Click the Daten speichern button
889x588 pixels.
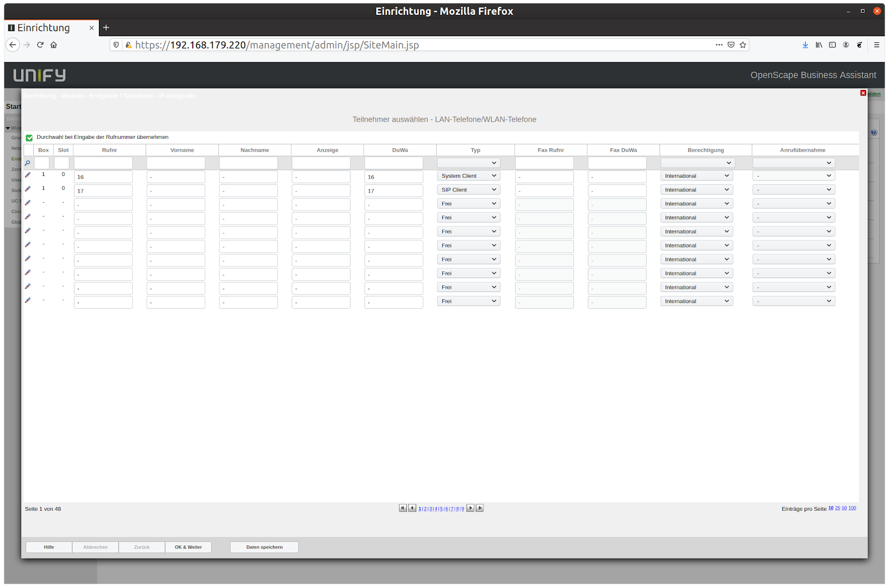264,547
